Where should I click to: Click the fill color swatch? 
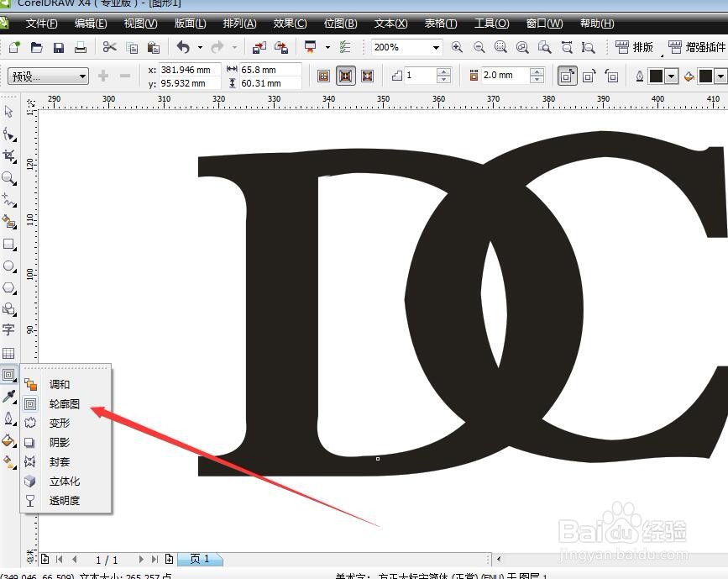pyautogui.click(x=705, y=76)
